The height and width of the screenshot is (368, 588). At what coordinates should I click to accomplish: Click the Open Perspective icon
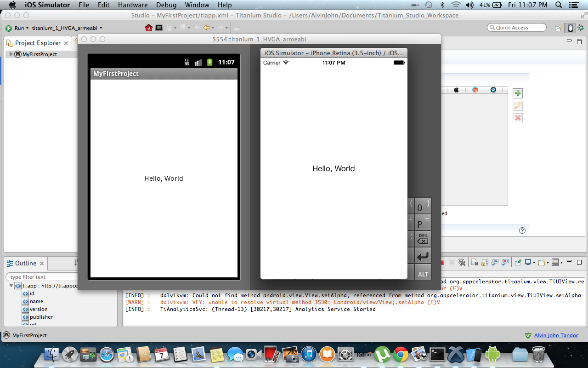(x=558, y=28)
